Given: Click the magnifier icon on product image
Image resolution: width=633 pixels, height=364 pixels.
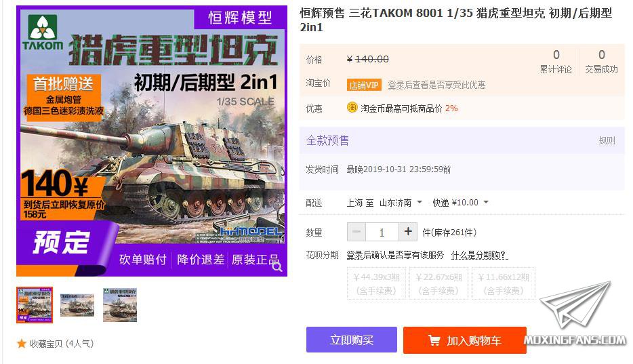Looking at the screenshot, I should (277, 266).
